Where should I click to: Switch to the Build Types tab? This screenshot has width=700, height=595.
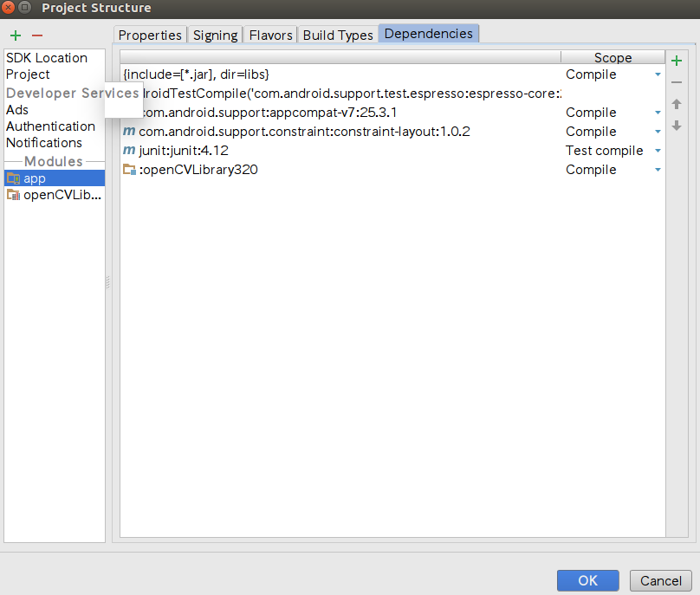pos(338,35)
